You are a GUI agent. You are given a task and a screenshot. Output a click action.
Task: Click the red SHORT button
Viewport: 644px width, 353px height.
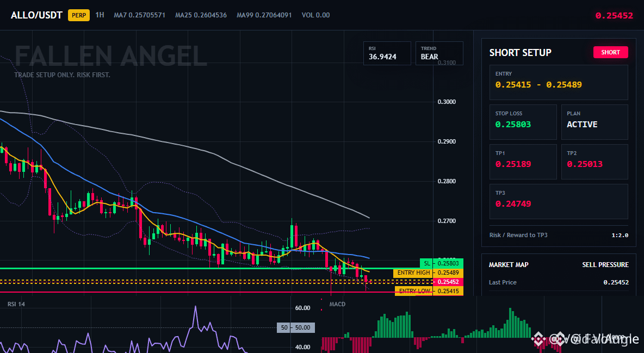610,52
